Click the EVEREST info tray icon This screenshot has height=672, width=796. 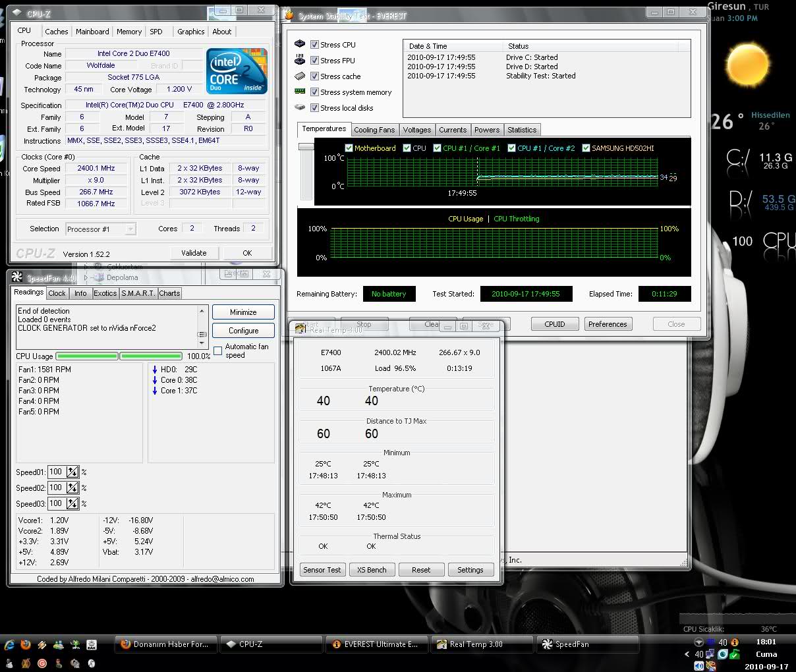735,642
